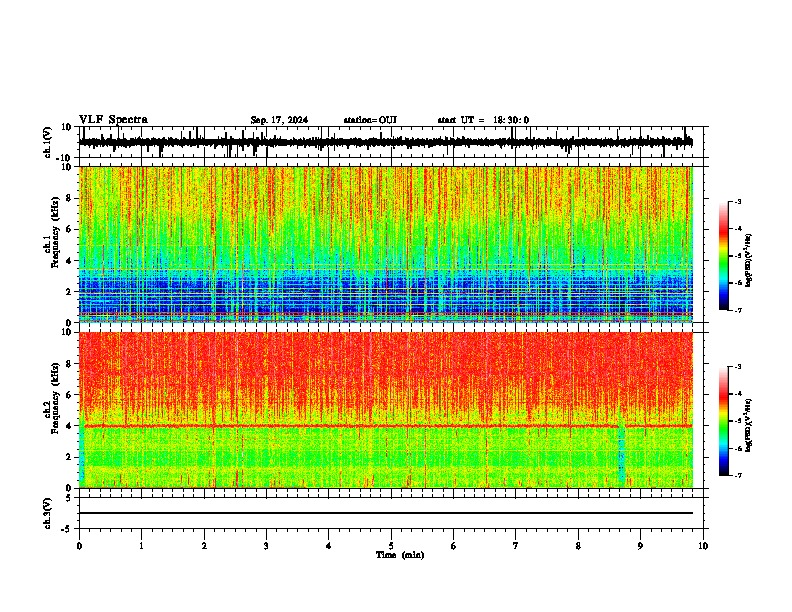Click the "Time (min)" axis label
This screenshot has height=612, width=792.
pyautogui.click(x=400, y=555)
